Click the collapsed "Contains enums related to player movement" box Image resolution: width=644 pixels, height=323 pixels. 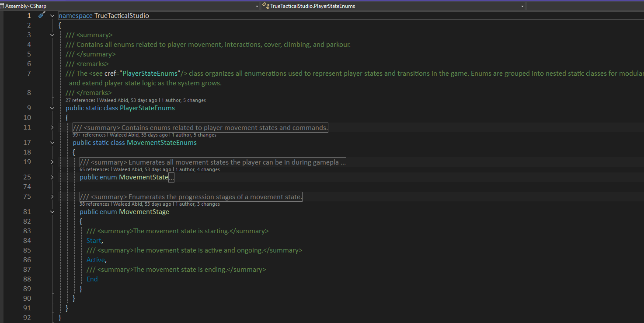click(x=200, y=127)
